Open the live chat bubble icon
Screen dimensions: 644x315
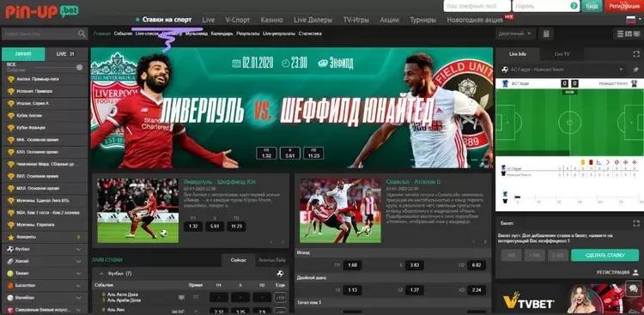[x=634, y=288]
